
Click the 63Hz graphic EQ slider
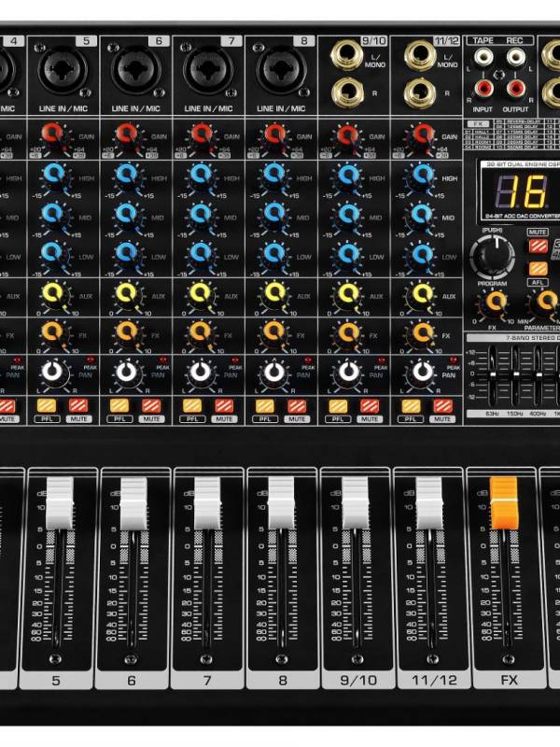[493, 373]
